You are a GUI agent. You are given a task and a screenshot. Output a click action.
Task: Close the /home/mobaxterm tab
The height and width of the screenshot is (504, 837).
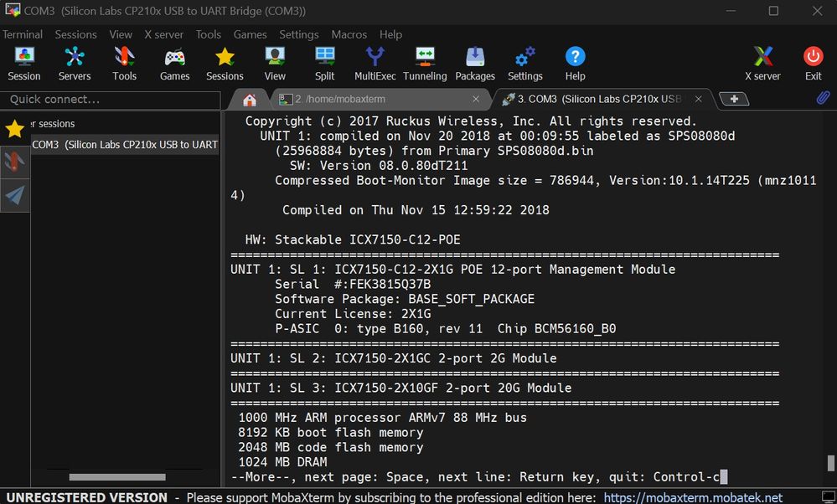476,99
